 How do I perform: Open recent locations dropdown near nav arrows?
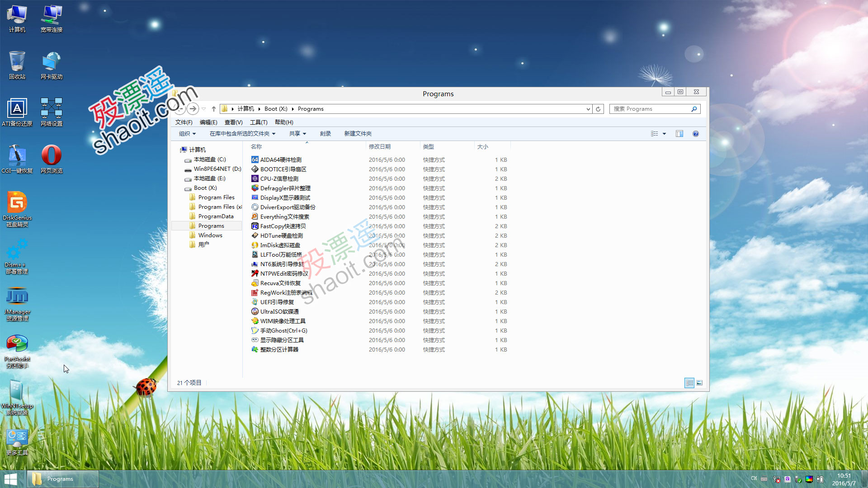(204, 109)
